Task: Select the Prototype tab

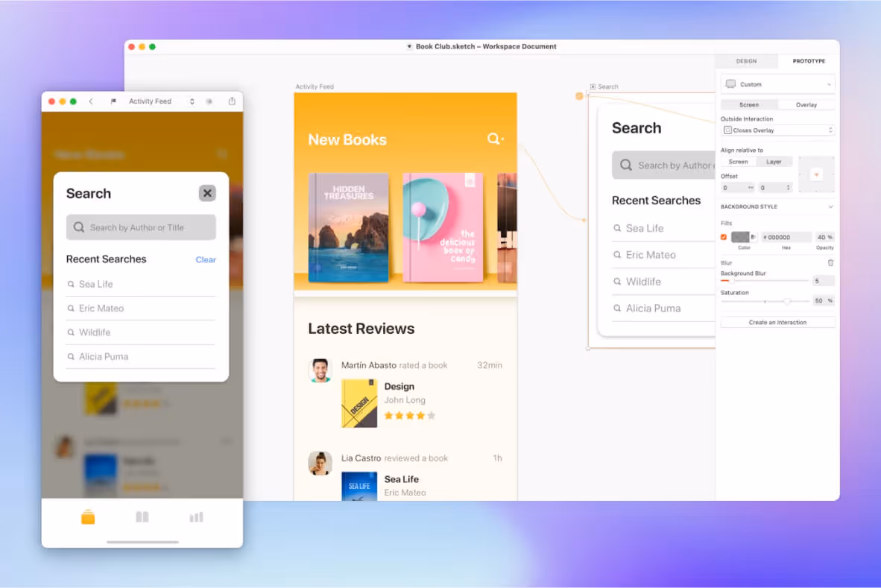Action: click(809, 61)
